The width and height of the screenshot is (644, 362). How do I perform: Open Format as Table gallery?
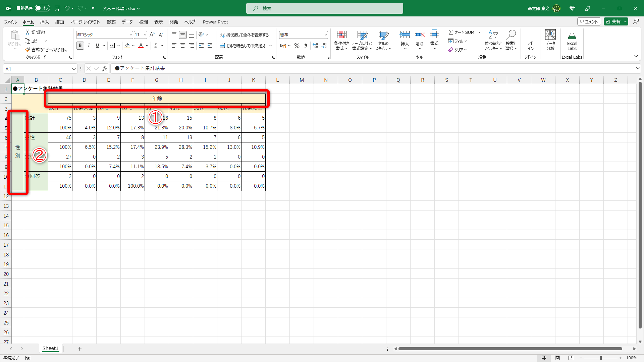click(x=362, y=35)
